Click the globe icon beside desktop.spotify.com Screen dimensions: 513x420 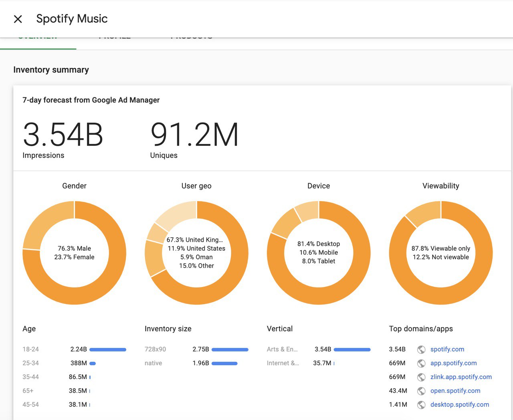[x=421, y=405]
